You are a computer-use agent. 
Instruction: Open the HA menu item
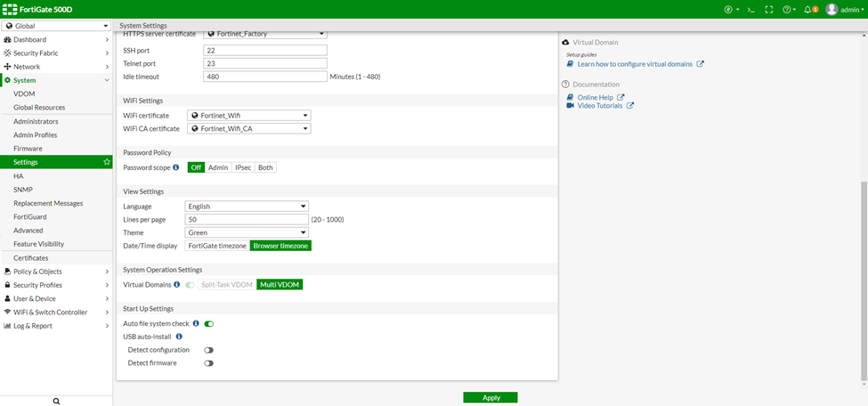point(19,176)
